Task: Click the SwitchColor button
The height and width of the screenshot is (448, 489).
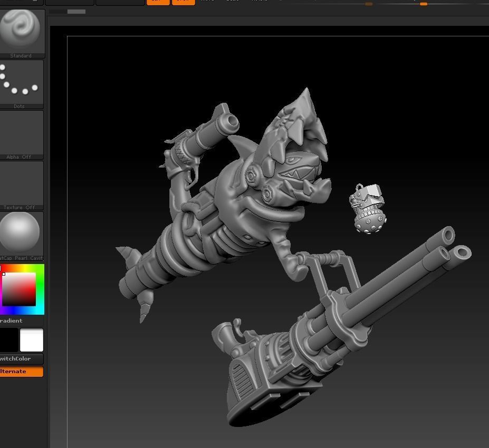Action: tap(21, 358)
